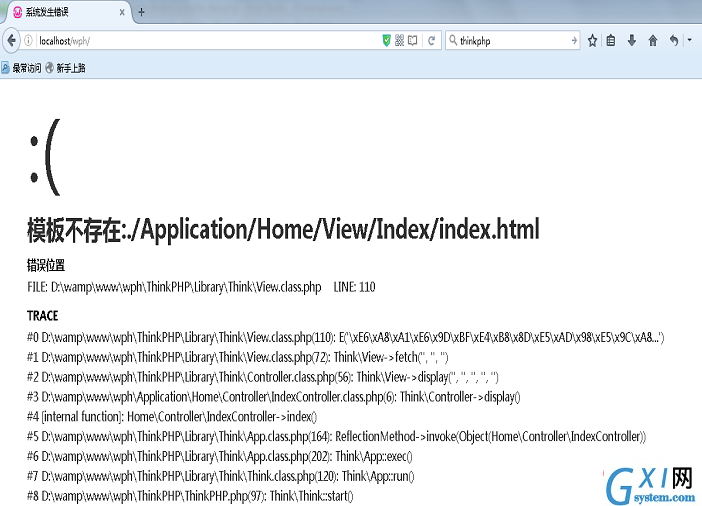
Task: Select the 系统发生错误 tab
Action: coord(67,12)
